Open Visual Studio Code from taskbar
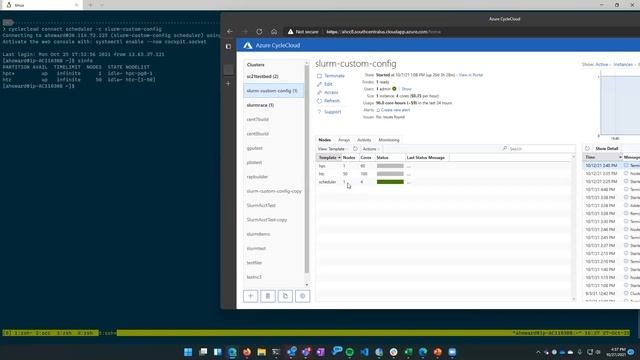 click(x=364, y=352)
